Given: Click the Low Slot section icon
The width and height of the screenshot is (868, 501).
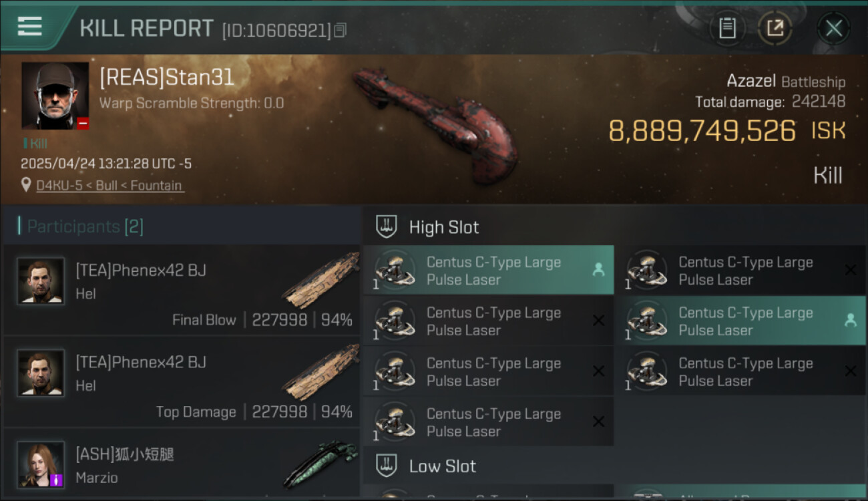Looking at the screenshot, I should 387,466.
